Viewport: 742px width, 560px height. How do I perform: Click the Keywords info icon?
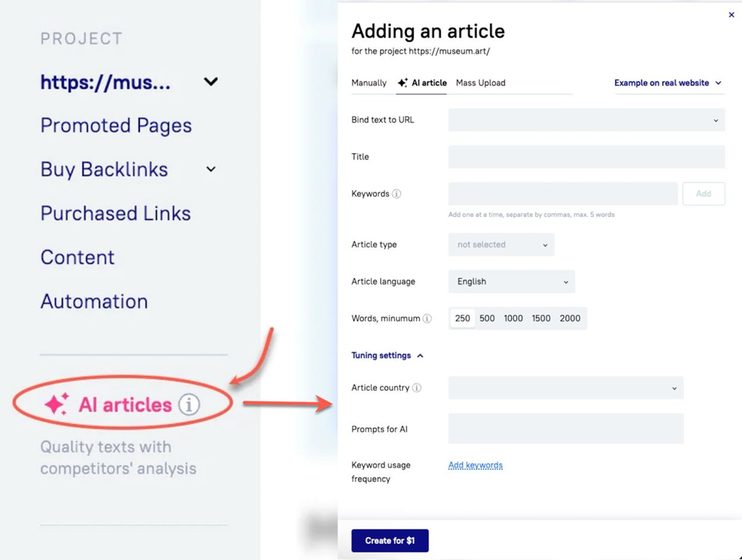396,194
